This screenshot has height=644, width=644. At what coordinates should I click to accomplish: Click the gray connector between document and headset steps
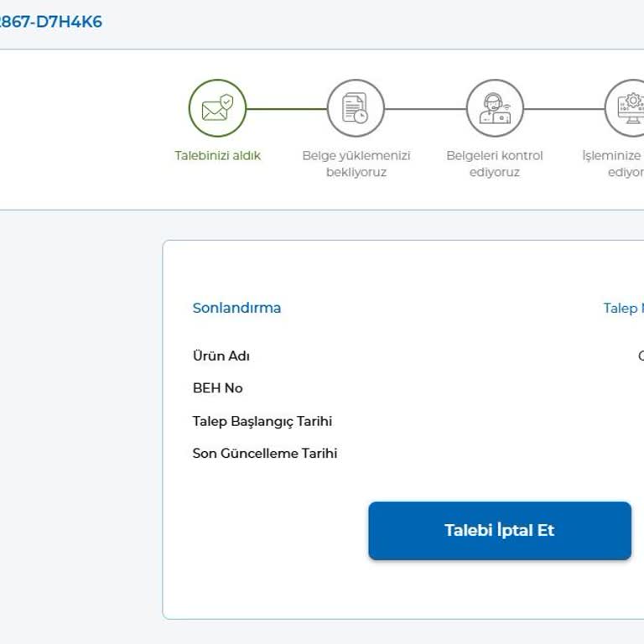click(x=425, y=109)
